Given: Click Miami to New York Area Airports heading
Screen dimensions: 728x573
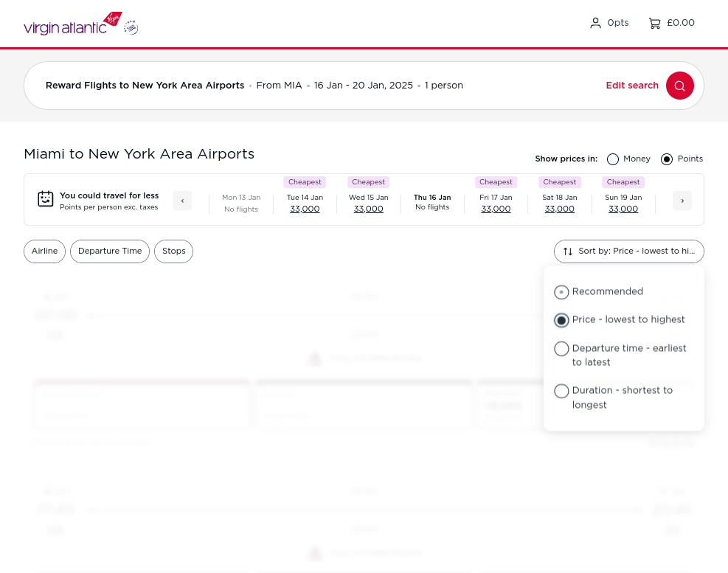Looking at the screenshot, I should click(x=139, y=153).
